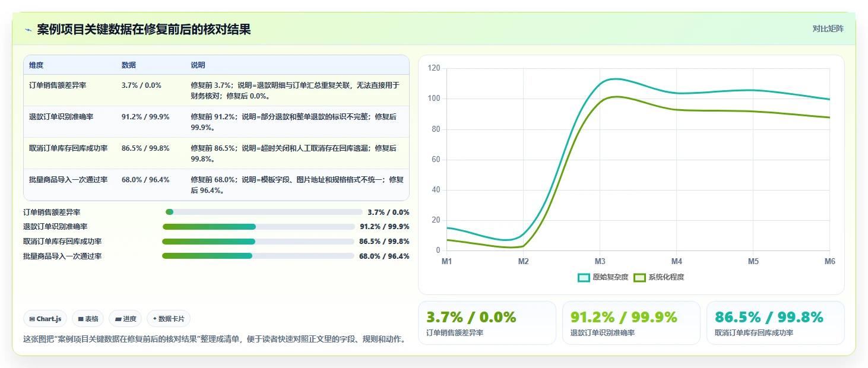Click the 维度 column header

tap(36, 65)
